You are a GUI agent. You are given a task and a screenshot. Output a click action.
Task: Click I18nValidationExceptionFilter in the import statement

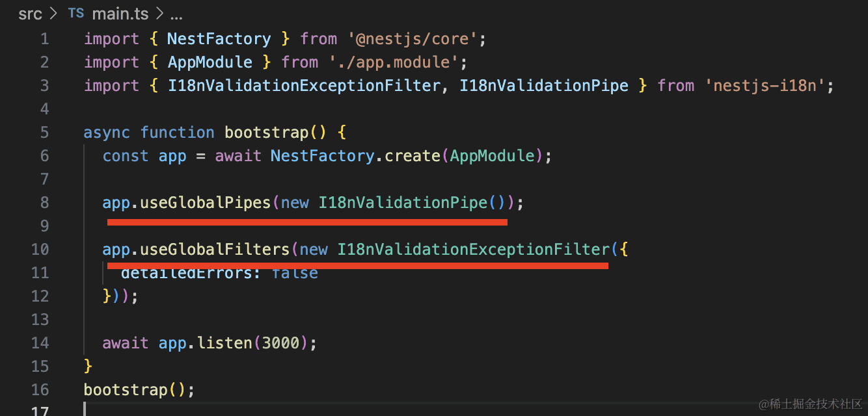[303, 86]
